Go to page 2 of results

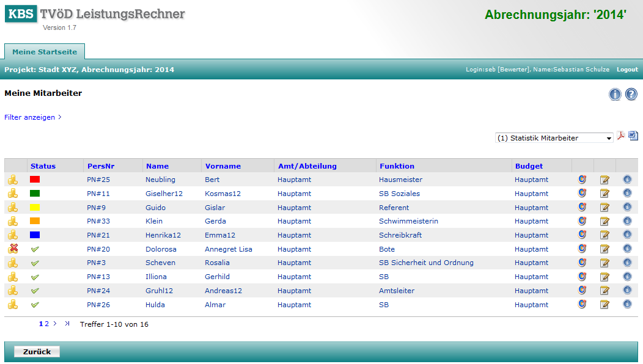pyautogui.click(x=46, y=324)
